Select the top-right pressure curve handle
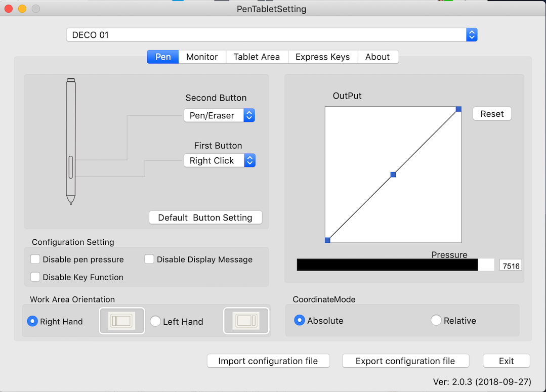The width and height of the screenshot is (546, 392). (x=458, y=109)
